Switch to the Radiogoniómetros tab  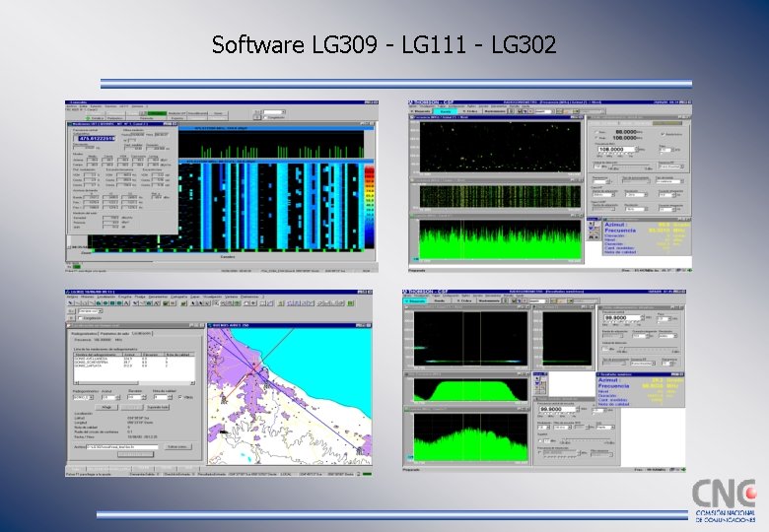[84, 334]
